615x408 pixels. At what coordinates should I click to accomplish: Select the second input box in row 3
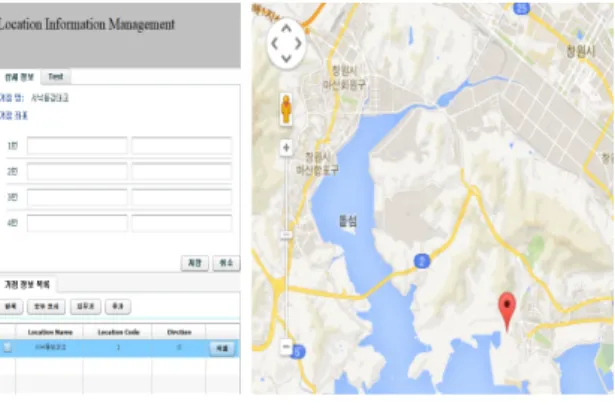click(182, 197)
